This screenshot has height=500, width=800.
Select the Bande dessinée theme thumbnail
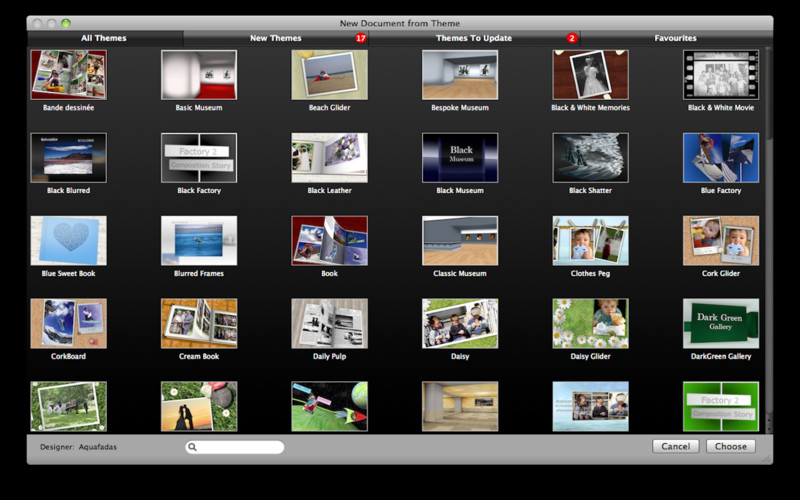pos(68,74)
